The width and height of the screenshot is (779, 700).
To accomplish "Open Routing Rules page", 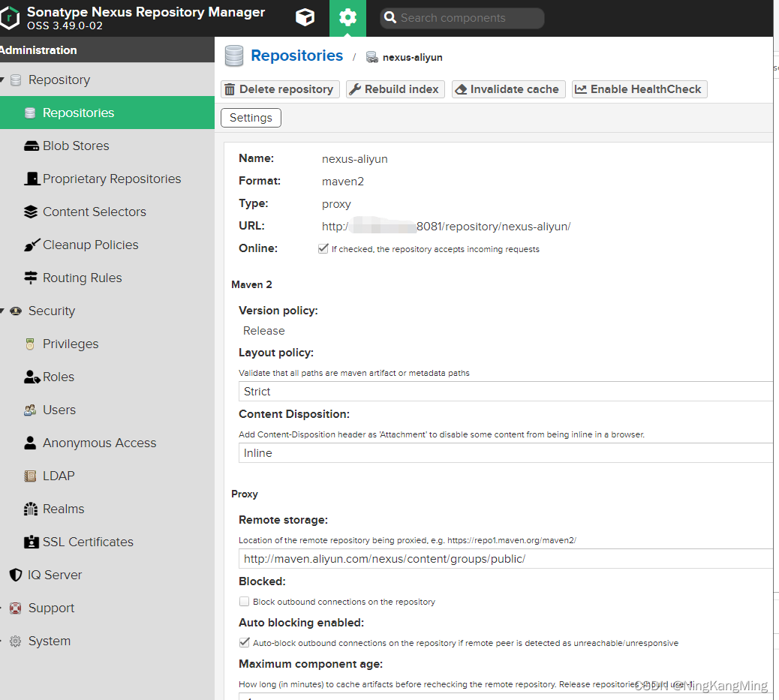I will point(82,278).
